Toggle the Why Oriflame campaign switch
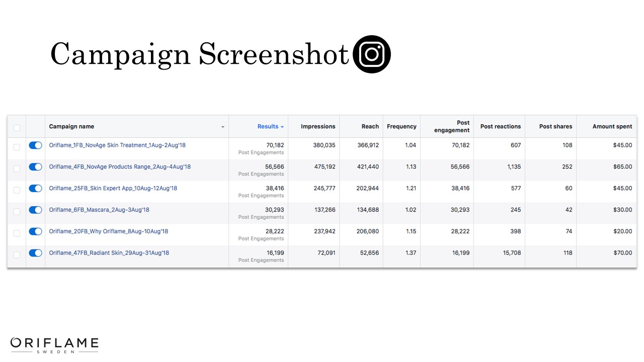Image resolution: width=644 pixels, height=362 pixels. pos(35,231)
